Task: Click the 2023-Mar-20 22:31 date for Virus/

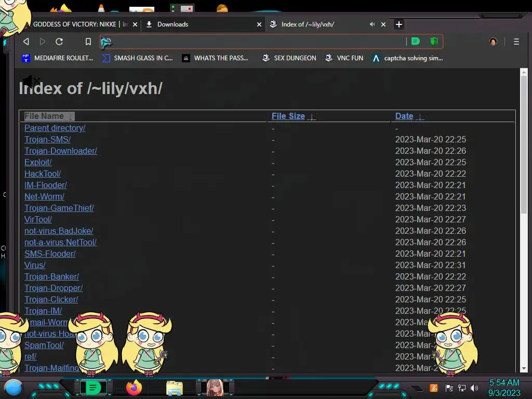Action: [431, 265]
